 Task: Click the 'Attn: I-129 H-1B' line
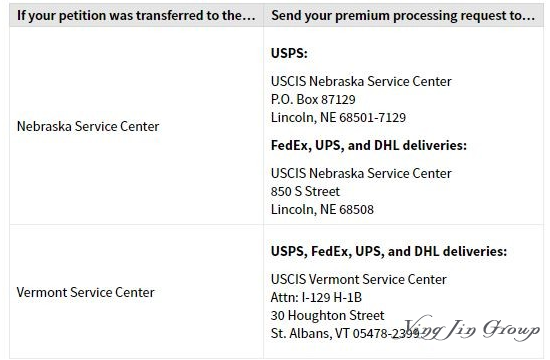316,298
